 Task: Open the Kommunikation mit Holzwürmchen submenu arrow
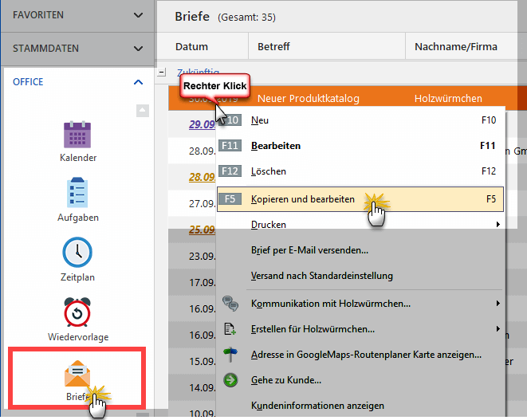(498, 304)
